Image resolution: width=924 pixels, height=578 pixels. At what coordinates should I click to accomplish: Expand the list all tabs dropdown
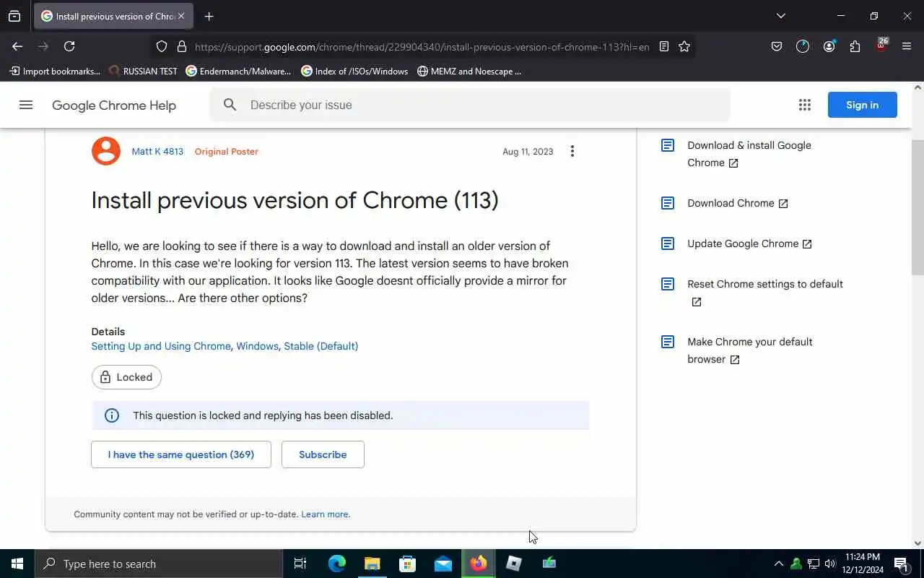[780, 16]
